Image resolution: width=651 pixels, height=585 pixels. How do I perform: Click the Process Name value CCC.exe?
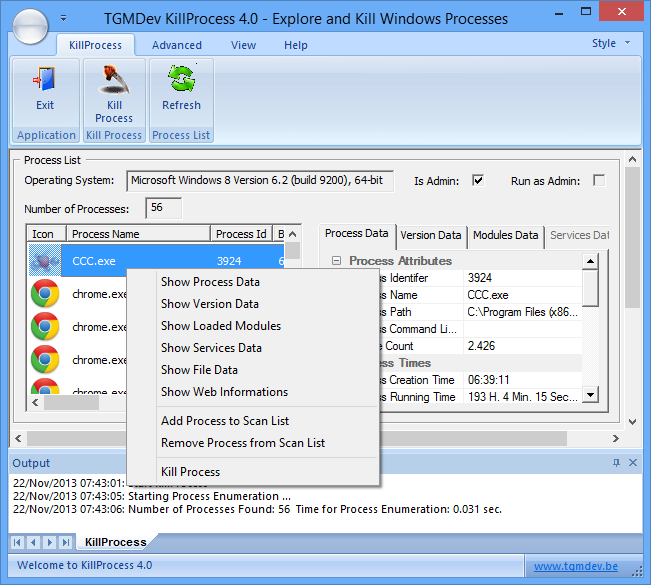[488, 295]
